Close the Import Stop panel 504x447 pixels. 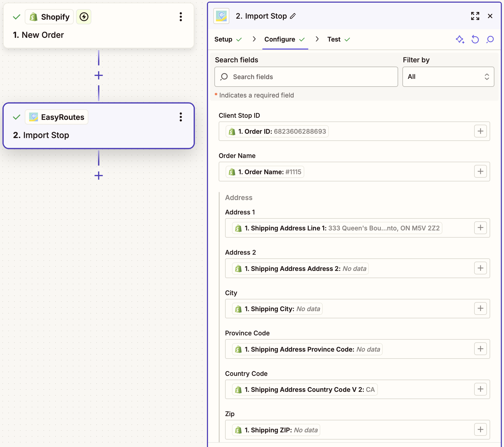(x=490, y=16)
